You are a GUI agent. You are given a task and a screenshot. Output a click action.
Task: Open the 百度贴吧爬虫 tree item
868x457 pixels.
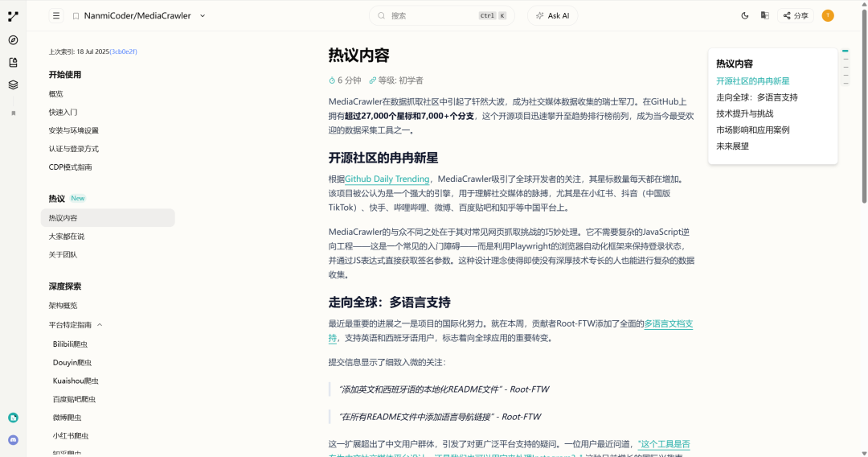(74, 399)
